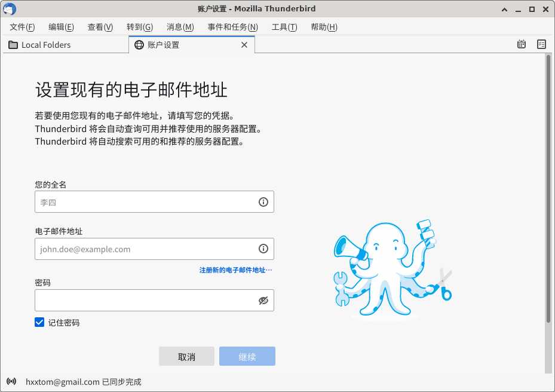Click the 继续 button
555x392 pixels.
coord(247,356)
